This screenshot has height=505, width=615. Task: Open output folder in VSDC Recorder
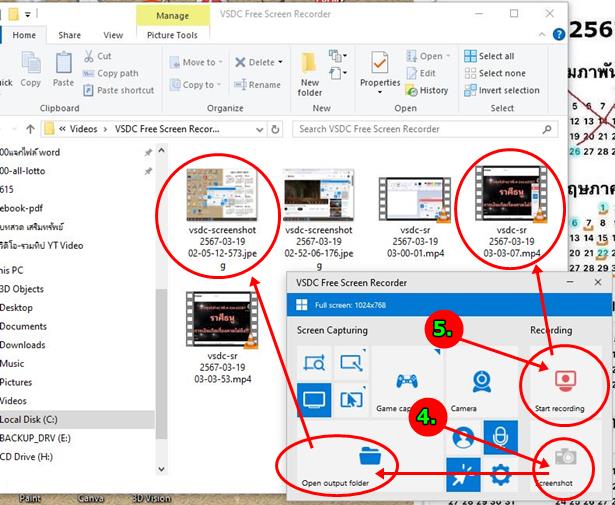pyautogui.click(x=369, y=456)
